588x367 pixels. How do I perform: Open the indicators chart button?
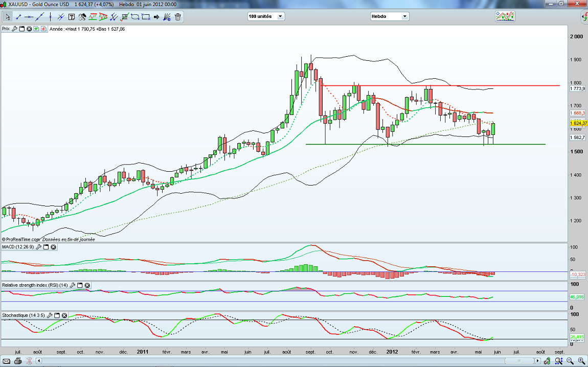[x=505, y=16]
